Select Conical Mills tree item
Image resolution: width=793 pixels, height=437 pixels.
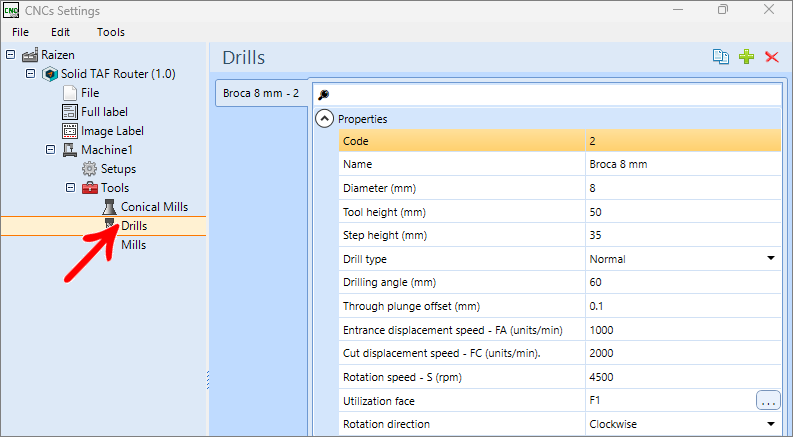coord(154,207)
